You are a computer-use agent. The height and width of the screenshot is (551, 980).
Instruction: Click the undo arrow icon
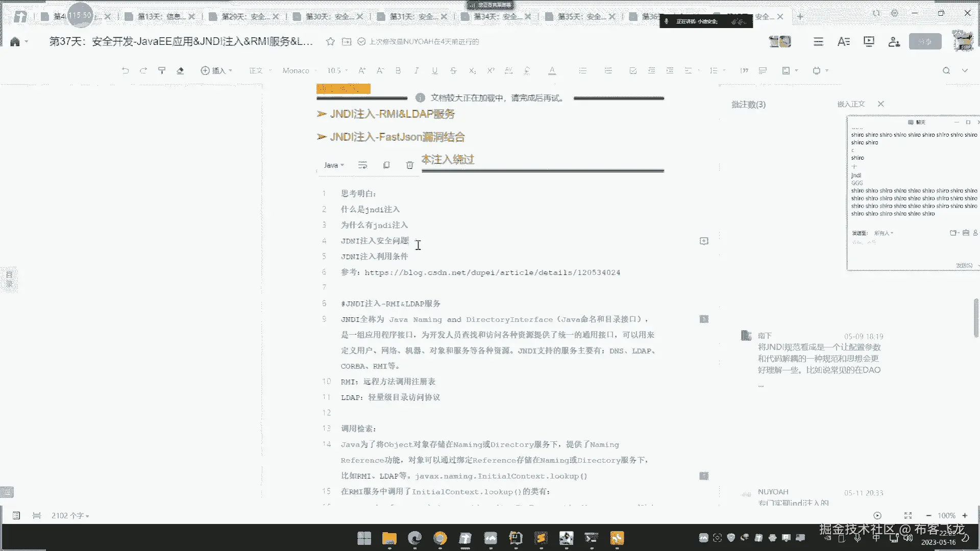(x=125, y=71)
